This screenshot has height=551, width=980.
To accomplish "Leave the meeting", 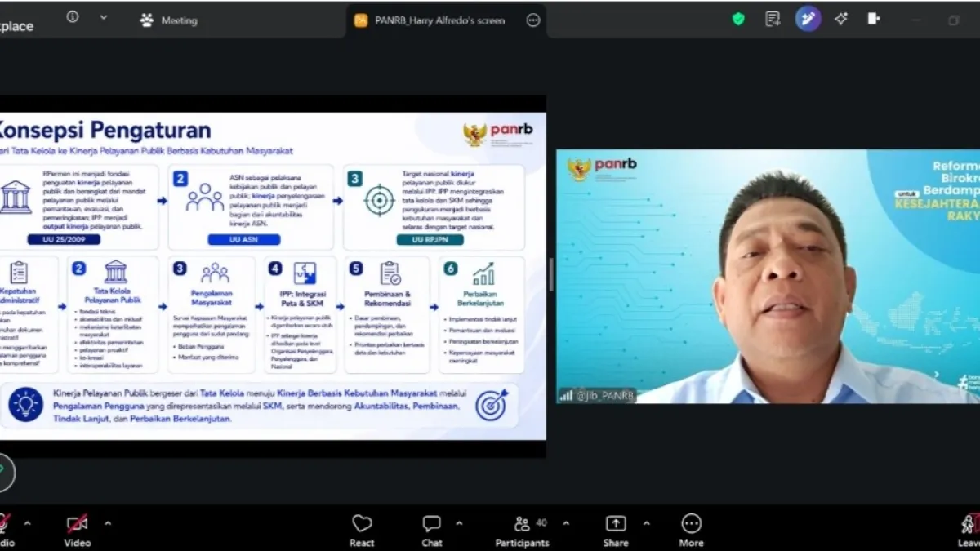I will tap(969, 531).
